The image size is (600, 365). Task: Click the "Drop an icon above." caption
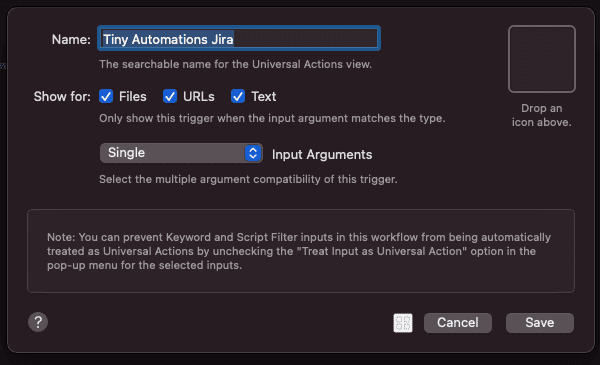pyautogui.click(x=541, y=115)
